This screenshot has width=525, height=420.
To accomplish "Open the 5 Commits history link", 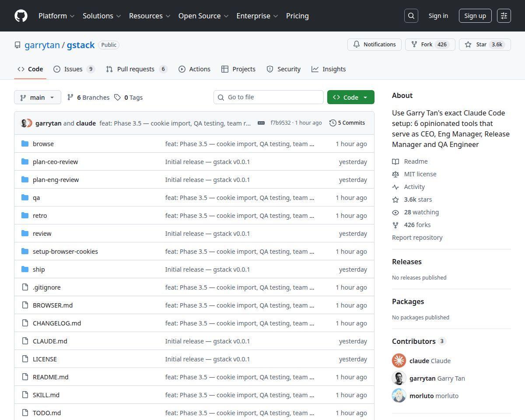I will [347, 123].
